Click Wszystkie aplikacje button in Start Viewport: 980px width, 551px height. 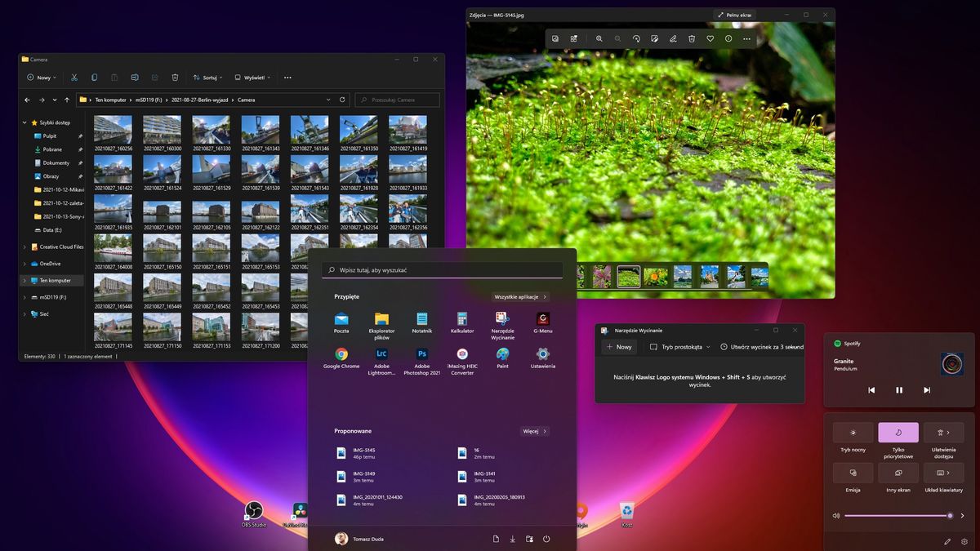(520, 297)
